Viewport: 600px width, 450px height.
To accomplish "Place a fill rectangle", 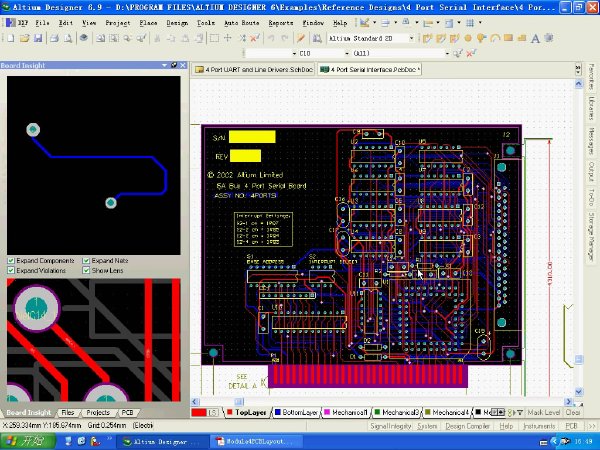I will click(508, 38).
